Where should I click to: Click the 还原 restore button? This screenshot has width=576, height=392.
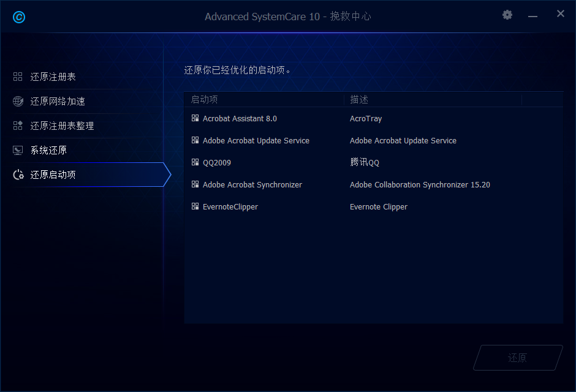pyautogui.click(x=518, y=358)
